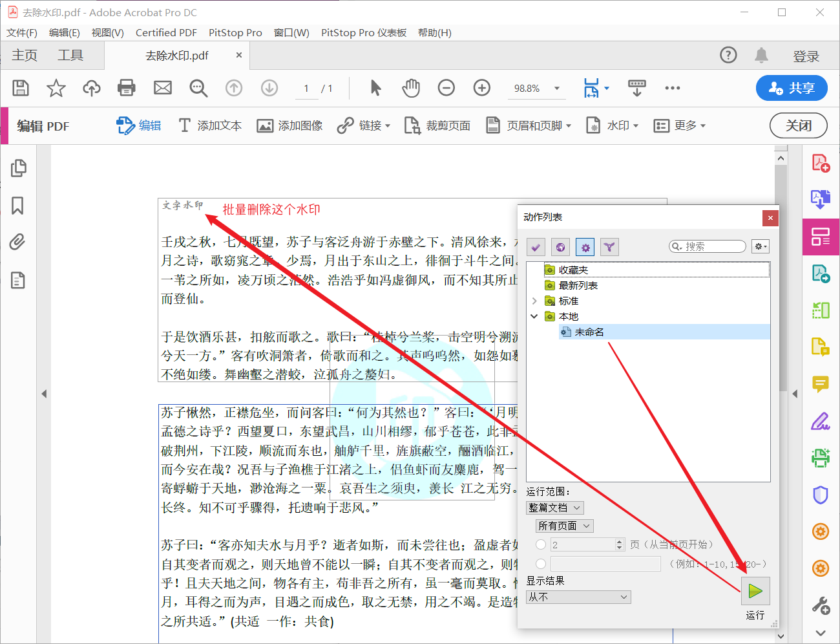840x644 pixels.
Task: Click the action list 搜索 field
Action: coord(708,246)
